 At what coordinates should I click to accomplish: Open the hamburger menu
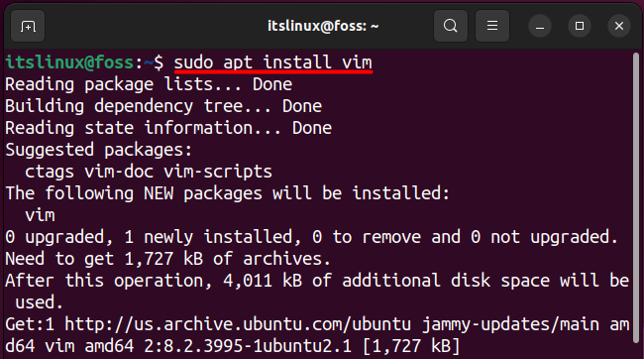(492, 27)
